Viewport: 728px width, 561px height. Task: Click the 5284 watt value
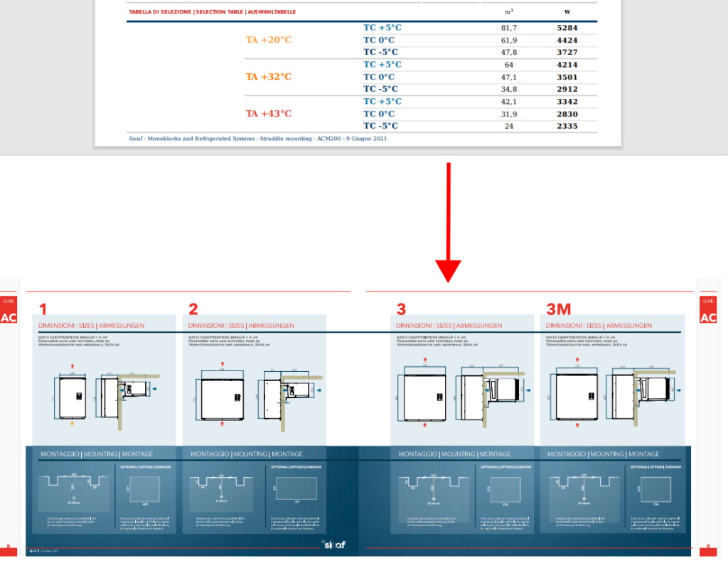567,28
